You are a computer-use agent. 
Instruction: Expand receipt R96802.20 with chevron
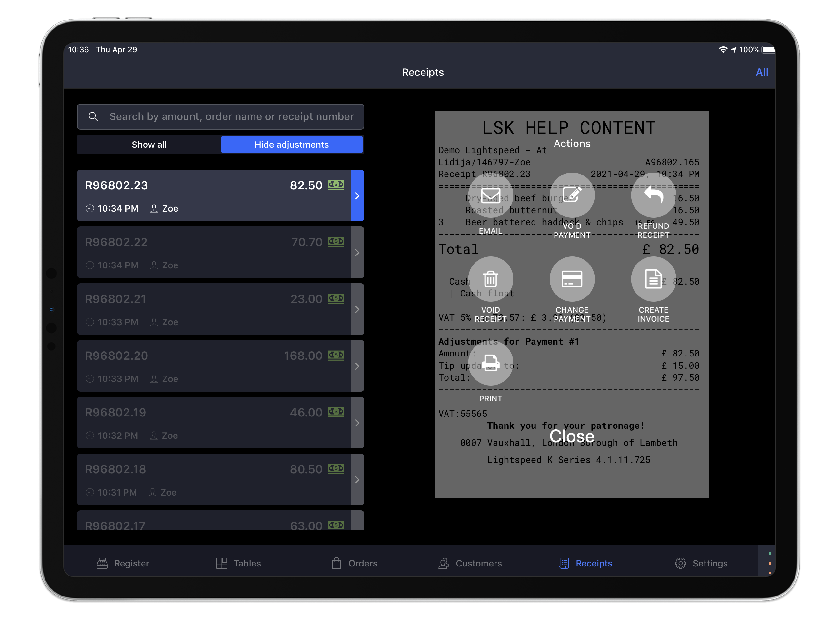point(357,366)
